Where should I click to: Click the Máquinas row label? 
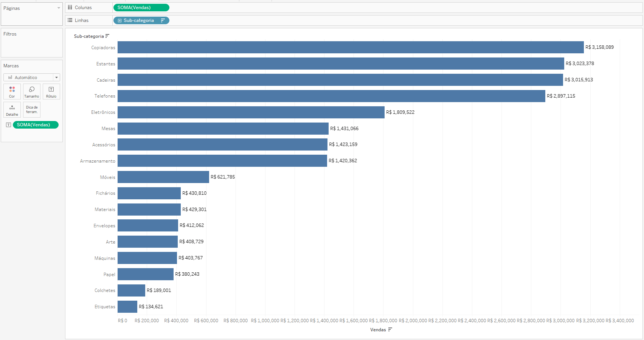pos(105,258)
